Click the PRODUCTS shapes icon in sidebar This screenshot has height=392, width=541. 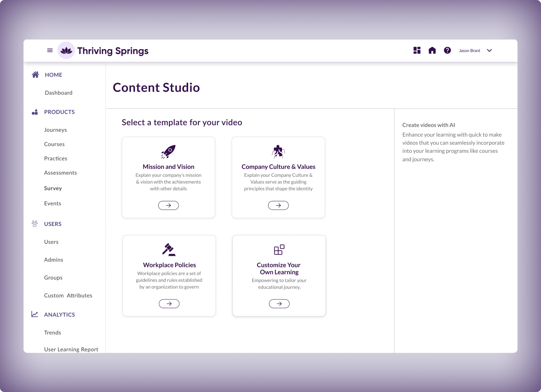pyautogui.click(x=35, y=112)
